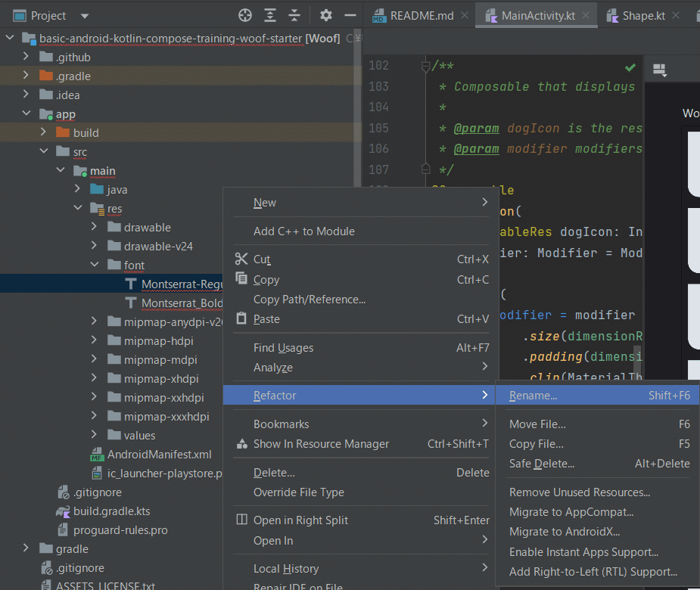
Task: Hide the Project panel with minus icon
Action: (350, 15)
